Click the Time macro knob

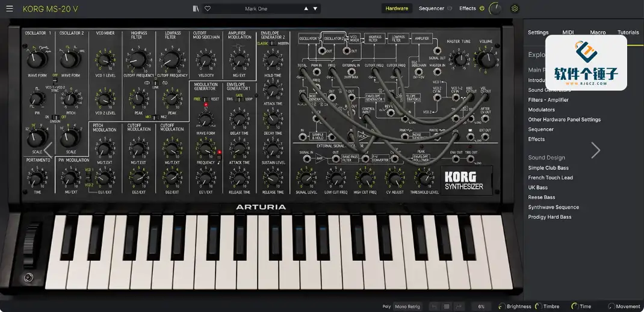(x=575, y=306)
